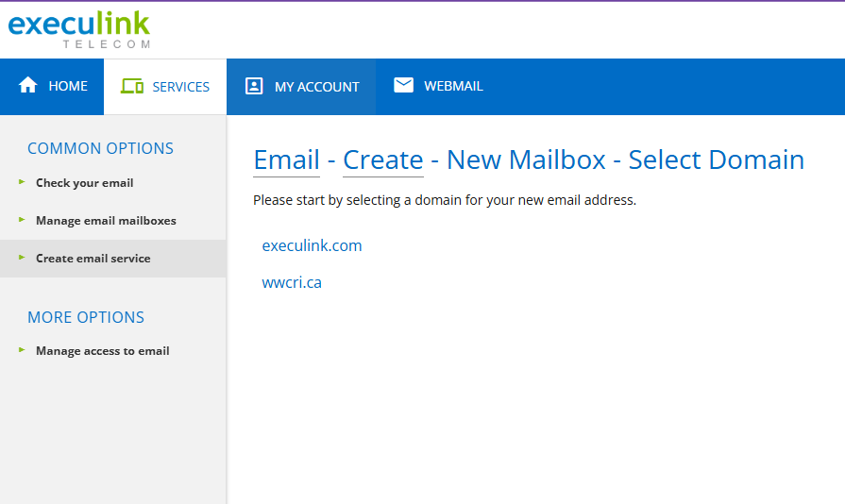Open the SERVICES navigation tab

165,87
